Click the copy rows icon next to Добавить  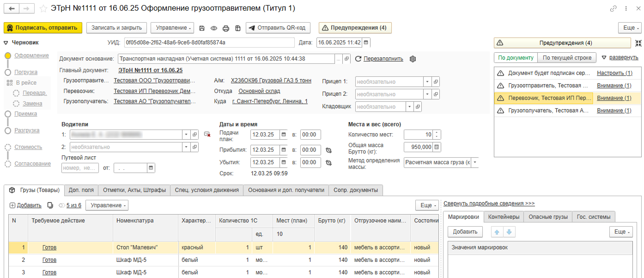[50, 205]
